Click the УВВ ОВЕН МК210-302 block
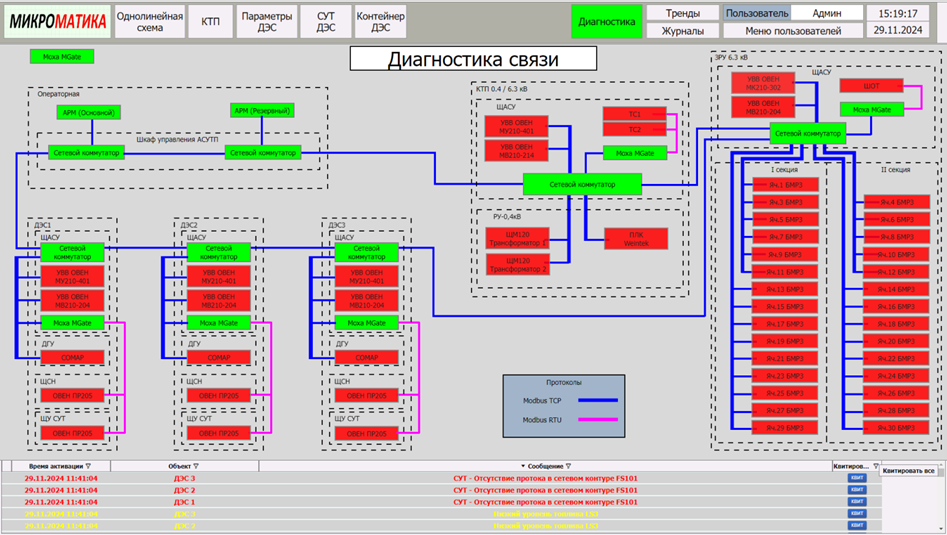Screen dimensions: 947x535 point(770,82)
